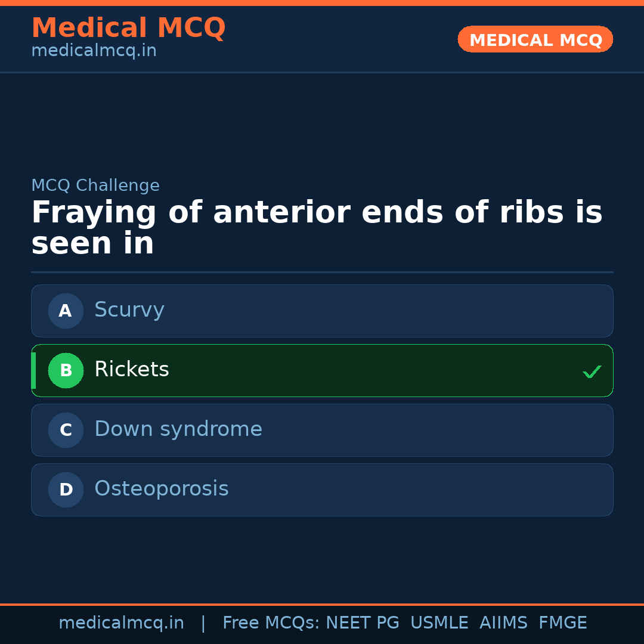The height and width of the screenshot is (644, 644).
Task: Open the medicalmcq.in link in the header
Action: click(94, 51)
